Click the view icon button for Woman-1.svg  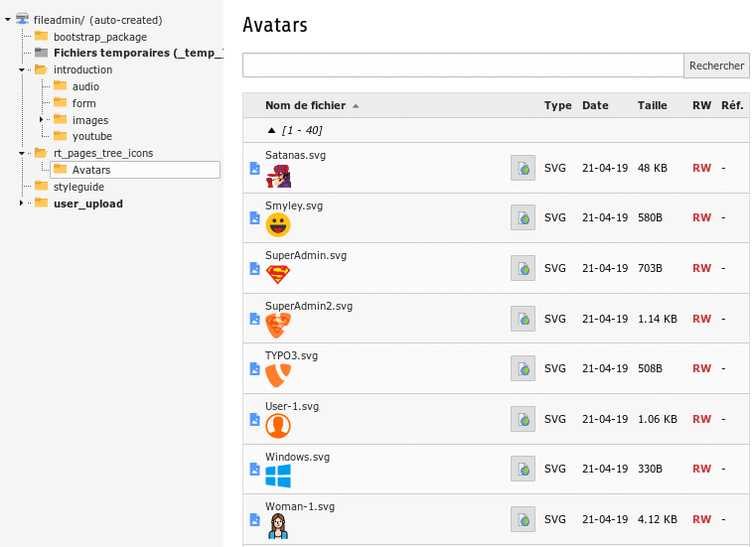coord(523,519)
